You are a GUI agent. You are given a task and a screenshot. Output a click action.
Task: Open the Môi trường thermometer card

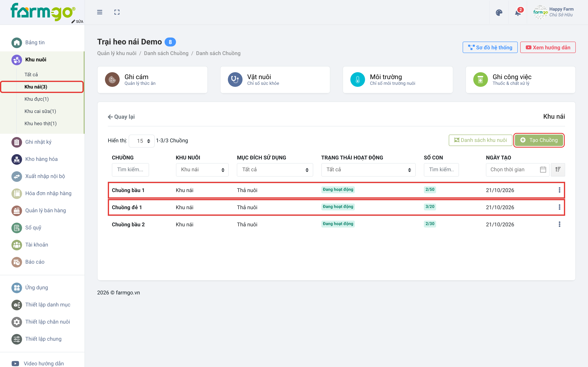point(398,80)
